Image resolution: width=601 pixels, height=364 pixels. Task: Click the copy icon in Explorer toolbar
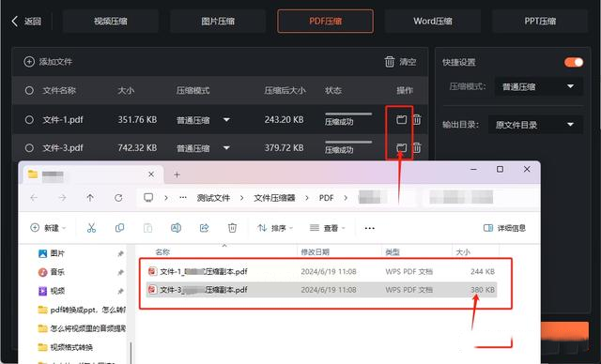119,228
